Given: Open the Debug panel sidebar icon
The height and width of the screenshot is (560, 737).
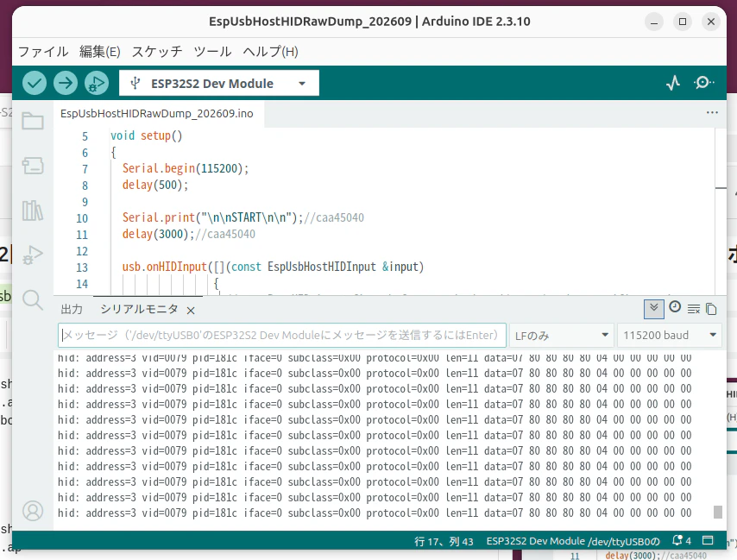Looking at the screenshot, I should click(33, 255).
